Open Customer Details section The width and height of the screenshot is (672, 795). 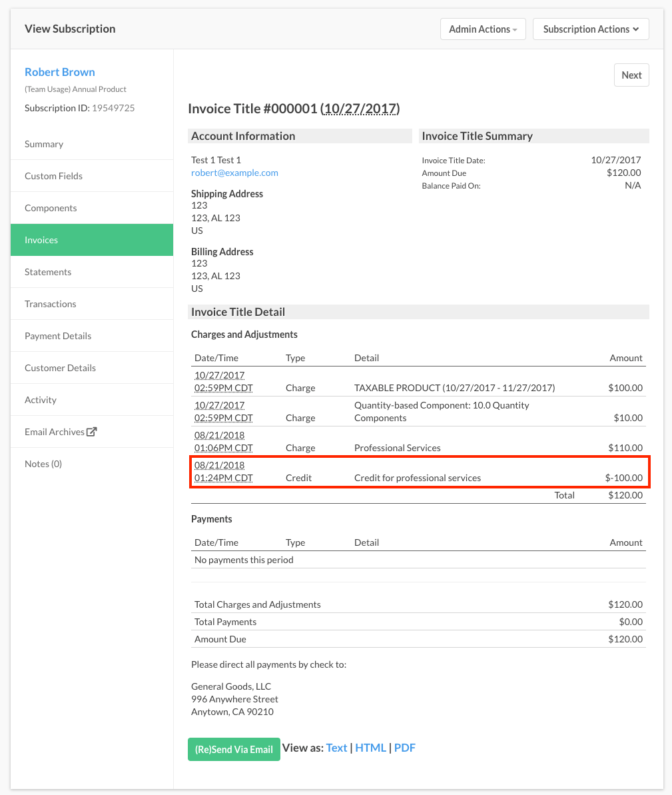[92, 368]
